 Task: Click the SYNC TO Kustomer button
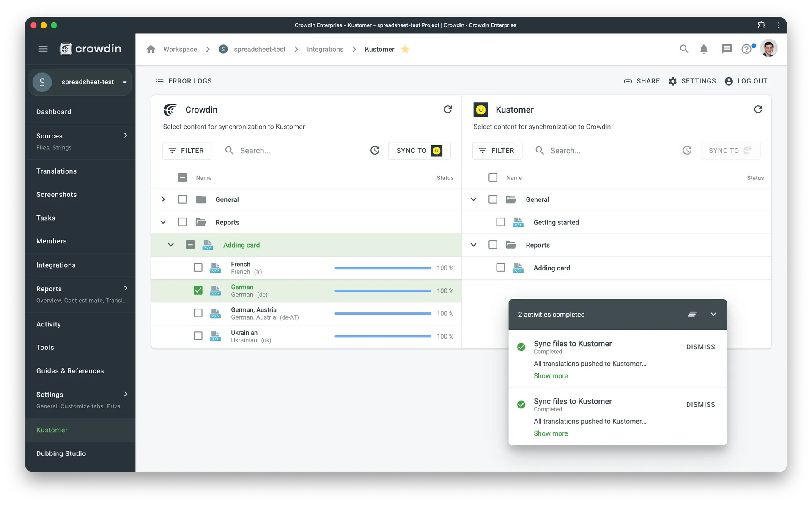419,150
